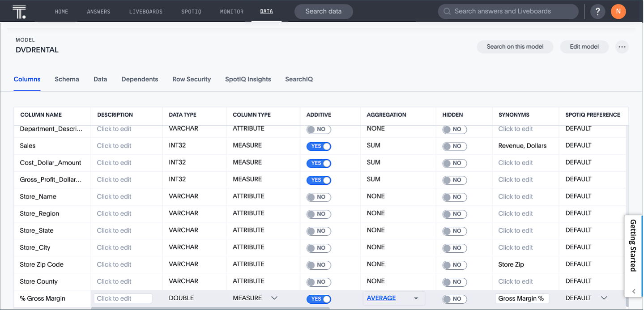Switch to the Row Security tab
Viewport: 644px width, 310px height.
pyautogui.click(x=192, y=79)
